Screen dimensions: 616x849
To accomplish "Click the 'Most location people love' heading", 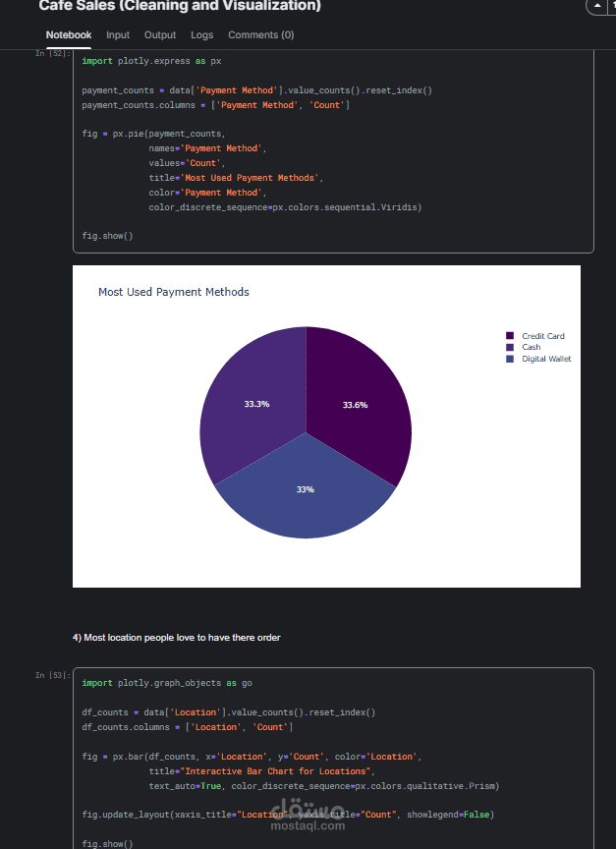I will (x=176, y=638).
